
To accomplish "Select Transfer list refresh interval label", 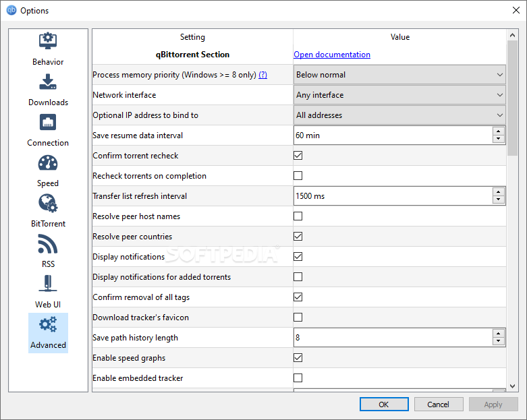I will pyautogui.click(x=140, y=196).
